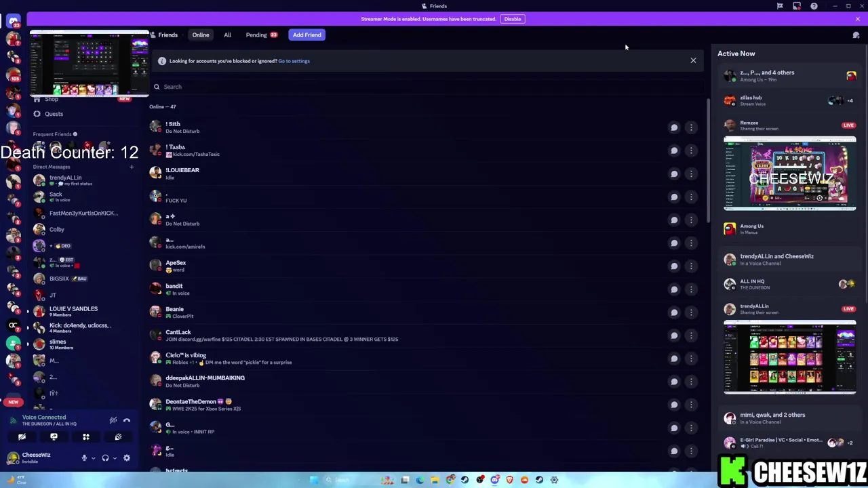Open more options for !LOUIEBEAR
The width and height of the screenshot is (868, 488).
coord(691,174)
